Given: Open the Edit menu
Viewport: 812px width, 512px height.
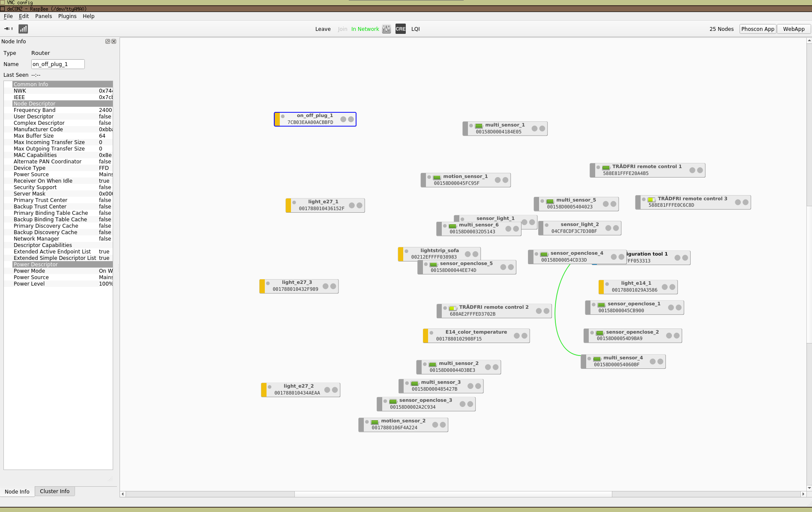Looking at the screenshot, I should [x=24, y=16].
